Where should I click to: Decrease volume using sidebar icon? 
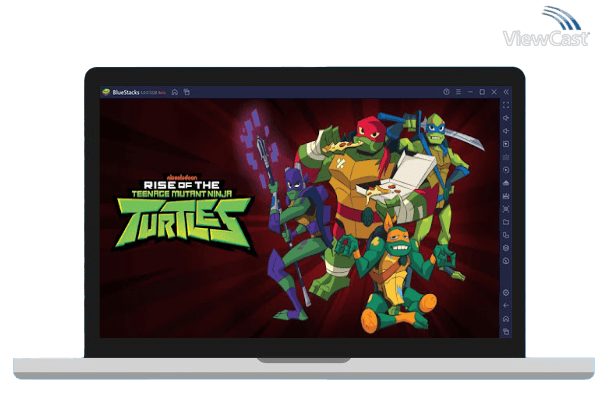click(x=506, y=131)
